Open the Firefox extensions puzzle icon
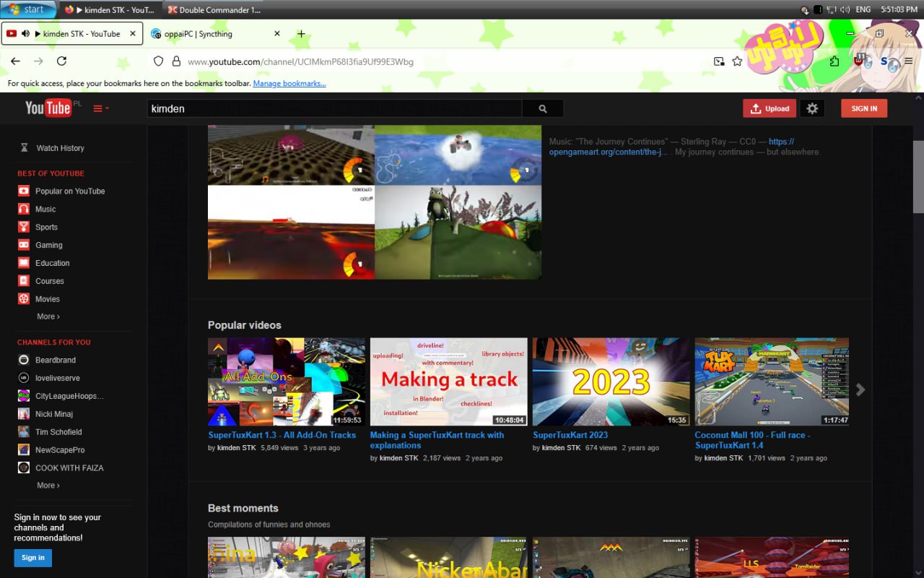 pos(834,61)
